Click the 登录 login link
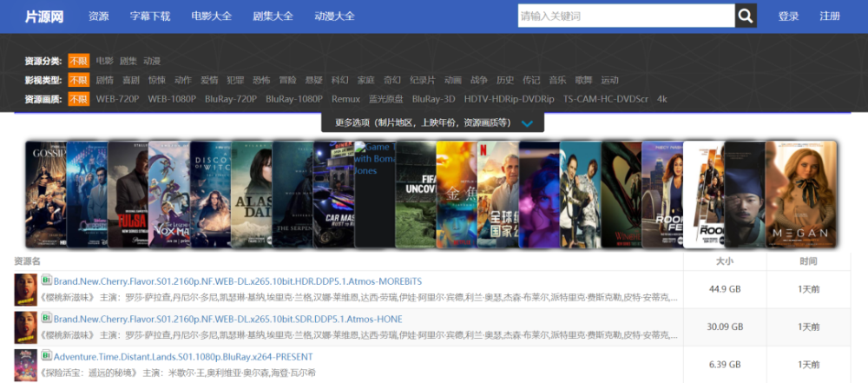This screenshot has height=383, width=868. 788,17
